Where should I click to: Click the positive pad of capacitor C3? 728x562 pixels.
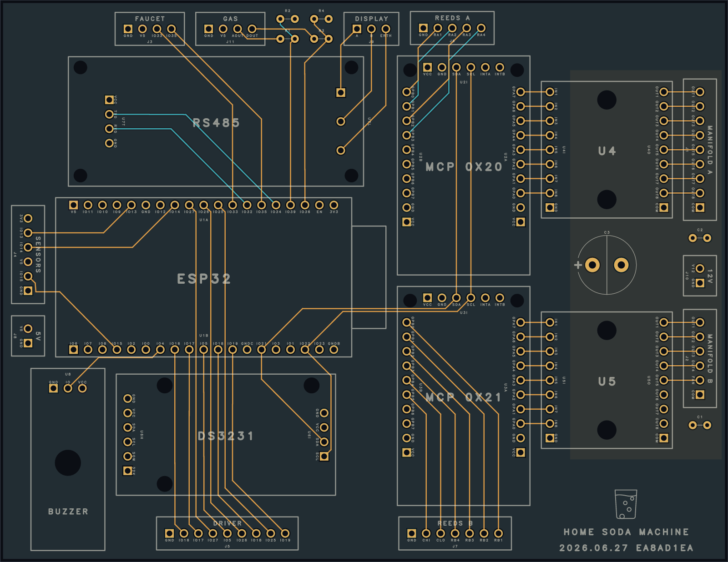click(592, 265)
